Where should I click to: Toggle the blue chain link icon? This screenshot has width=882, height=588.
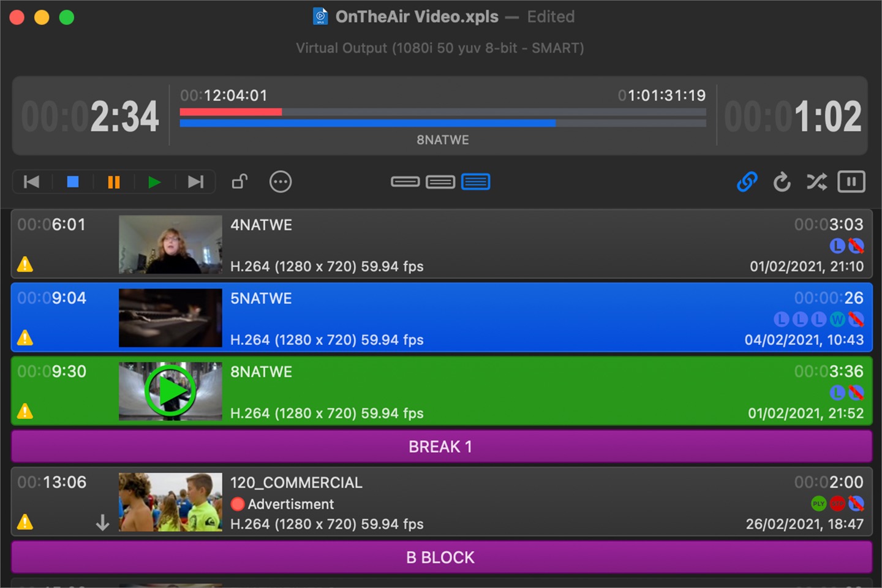[x=747, y=182]
